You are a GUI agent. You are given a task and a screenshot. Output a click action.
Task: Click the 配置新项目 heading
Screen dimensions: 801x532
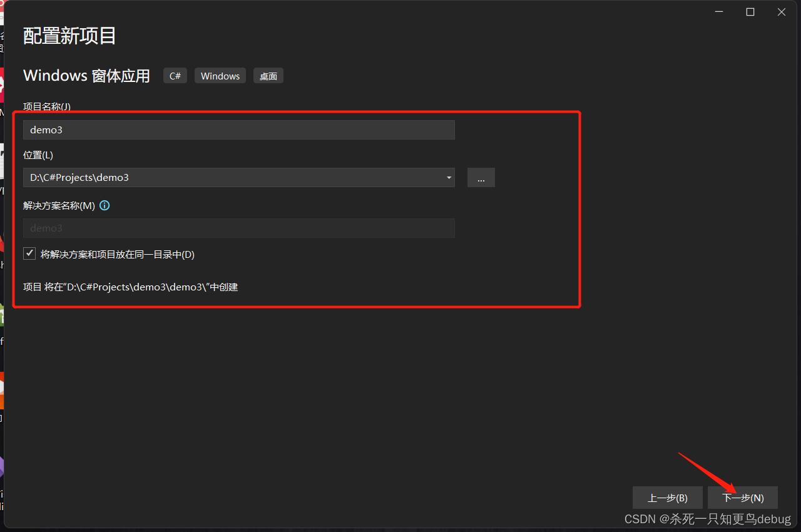[x=70, y=36]
